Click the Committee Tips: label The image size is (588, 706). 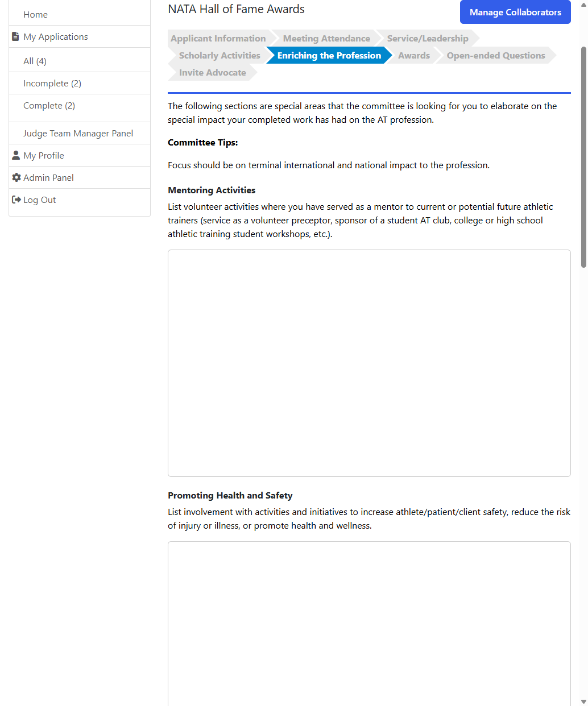point(203,142)
